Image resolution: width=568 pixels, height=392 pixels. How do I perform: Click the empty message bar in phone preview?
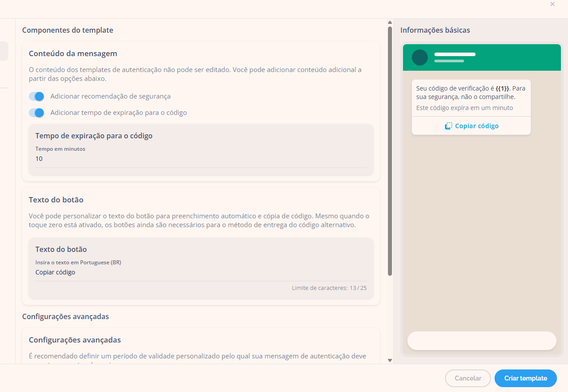click(481, 341)
